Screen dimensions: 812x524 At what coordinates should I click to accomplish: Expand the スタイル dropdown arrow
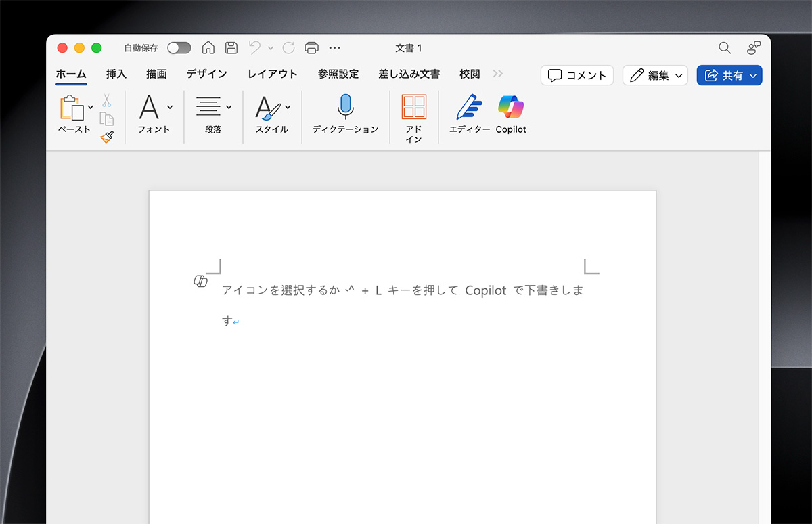[288, 107]
